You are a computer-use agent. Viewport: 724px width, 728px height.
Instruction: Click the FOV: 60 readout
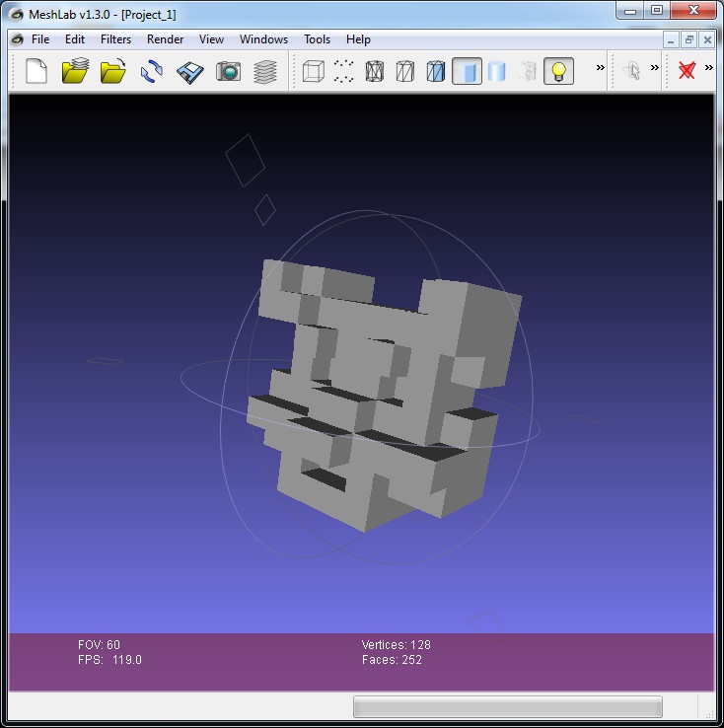(x=99, y=645)
